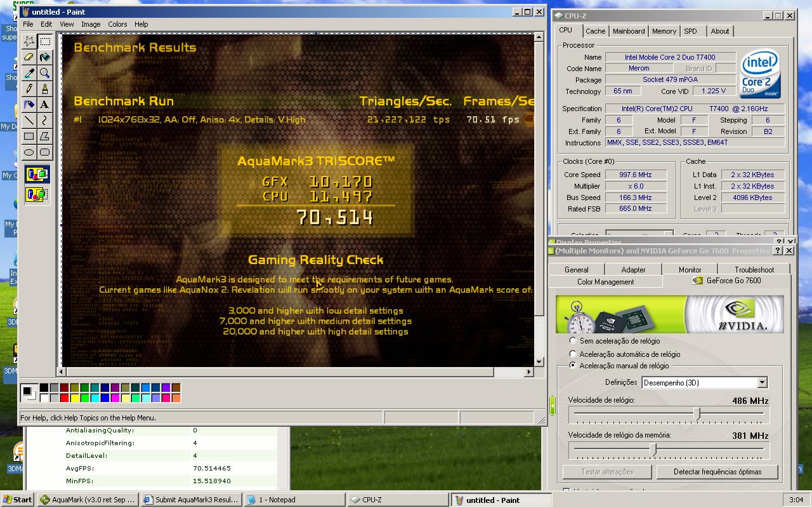Select the Brush tool in Paint
The height and width of the screenshot is (508, 812).
45,89
